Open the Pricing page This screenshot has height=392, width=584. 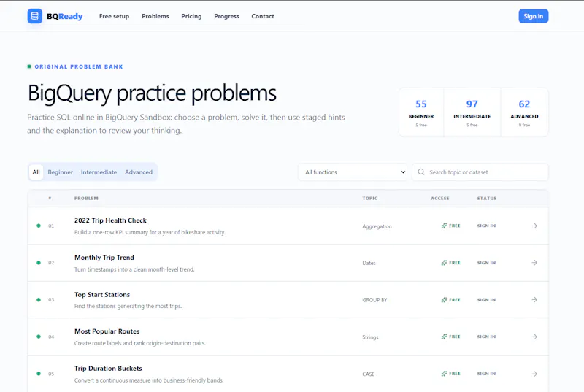[191, 16]
